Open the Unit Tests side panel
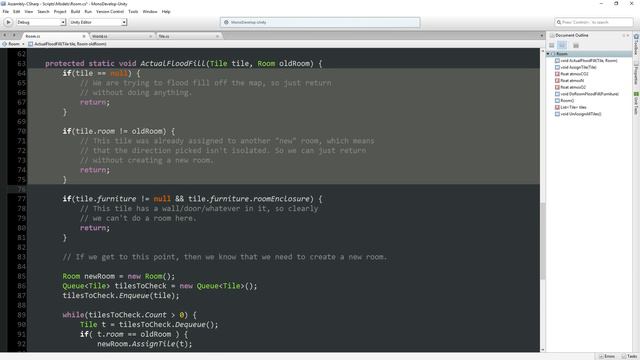The height and width of the screenshot is (360, 640). click(636, 104)
